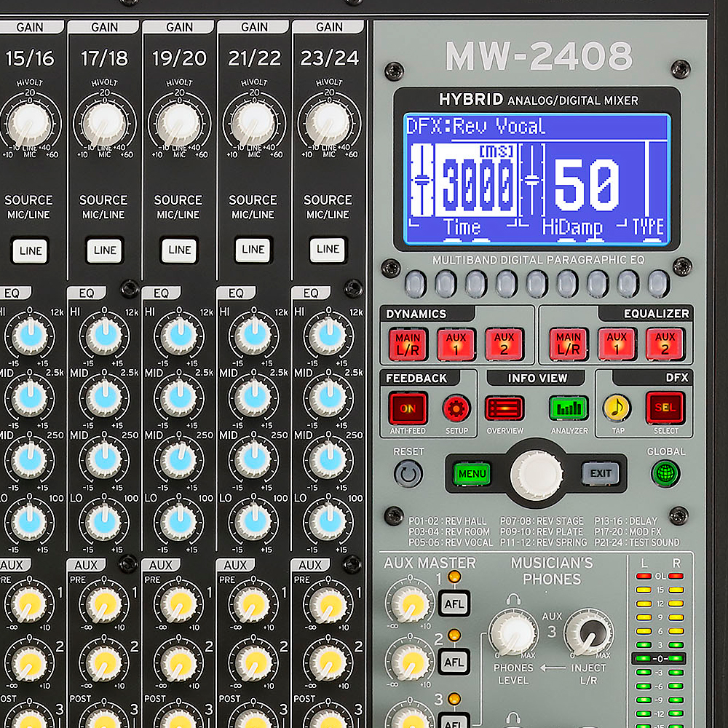Toggle AUX Master 1 AFL button

click(x=454, y=604)
